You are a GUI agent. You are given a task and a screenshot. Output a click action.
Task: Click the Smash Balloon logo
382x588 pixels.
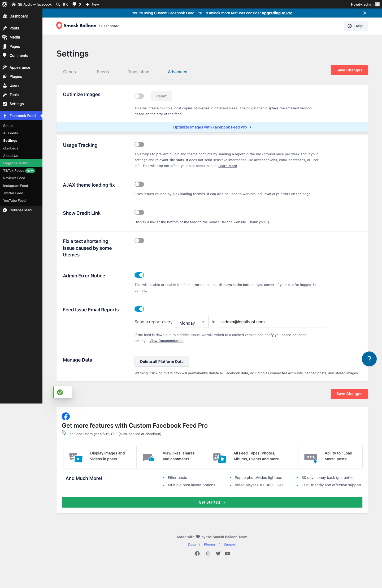click(x=76, y=25)
